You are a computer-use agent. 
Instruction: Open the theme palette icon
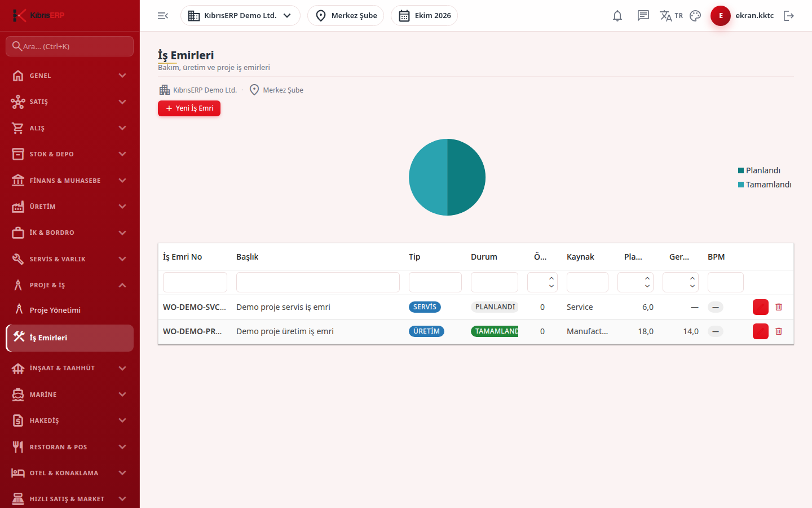click(x=695, y=16)
